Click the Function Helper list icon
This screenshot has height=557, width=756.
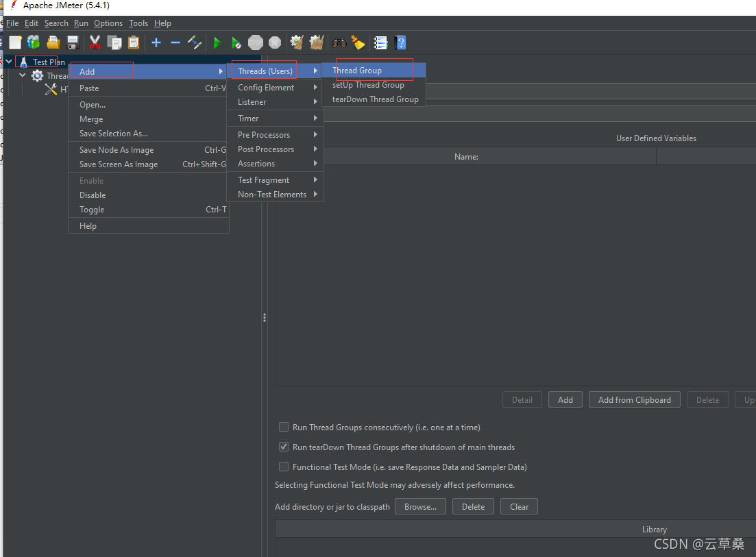[x=381, y=42]
